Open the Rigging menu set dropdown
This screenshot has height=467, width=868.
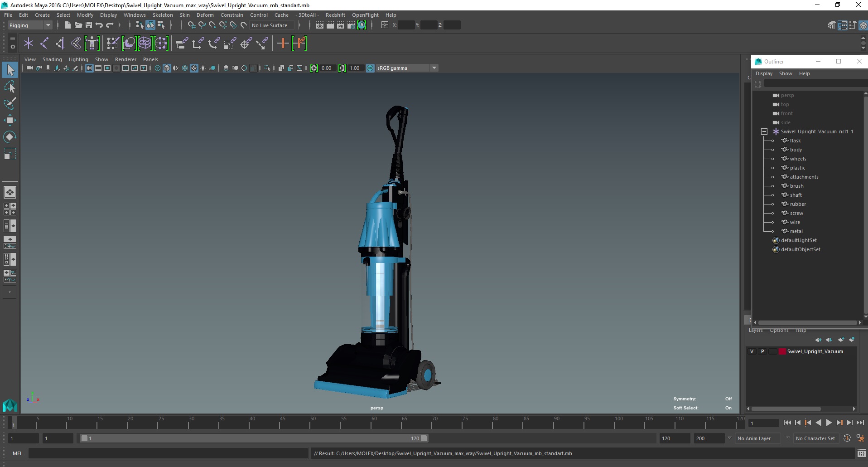pos(30,25)
